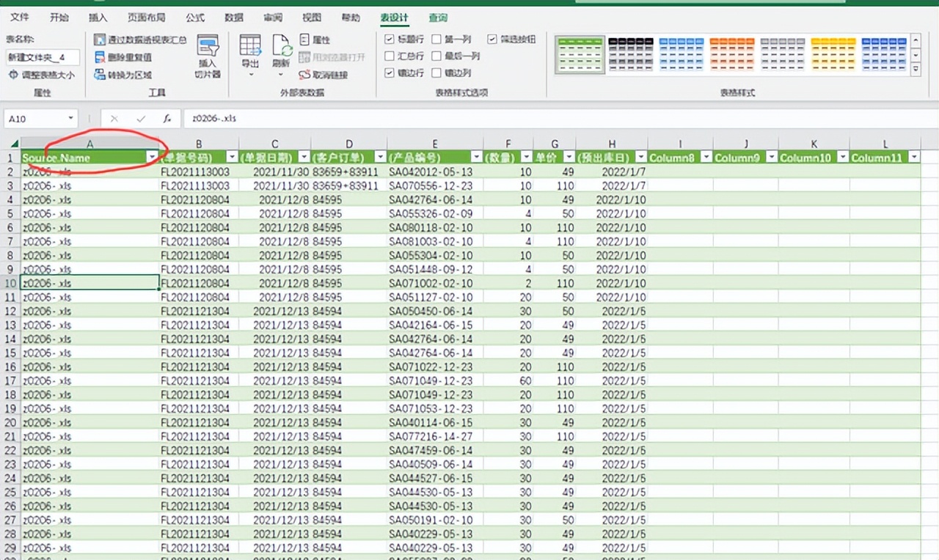Screen dimensions: 939x560
Task: Click quantity cell 60 in row 17
Action: pos(508,380)
